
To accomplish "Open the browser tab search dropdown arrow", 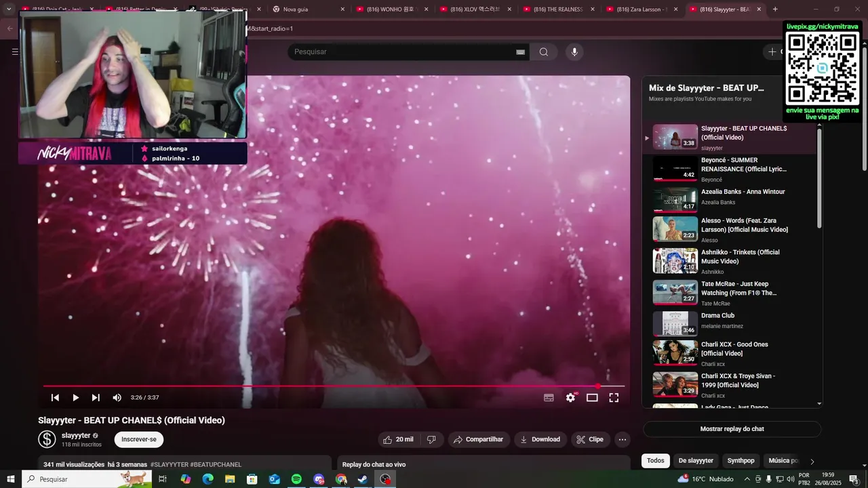I will pyautogui.click(x=9, y=9).
